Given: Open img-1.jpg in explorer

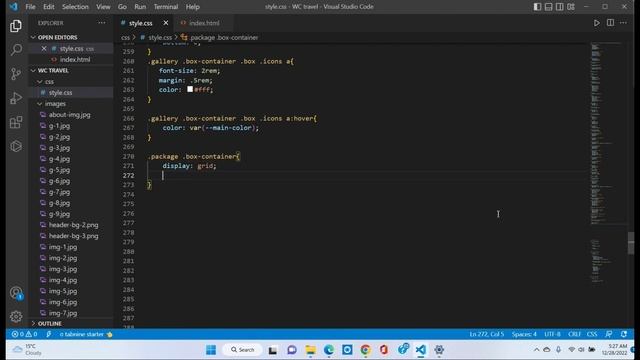Looking at the screenshot, I should [x=63, y=247].
